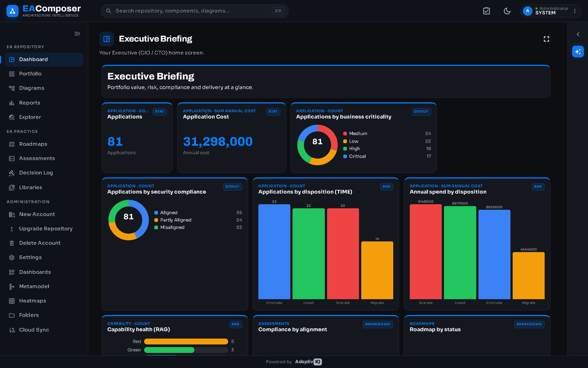Screen dimensions: 588x368
Task: Click the EAComposer logo icon
Action: (x=12, y=11)
